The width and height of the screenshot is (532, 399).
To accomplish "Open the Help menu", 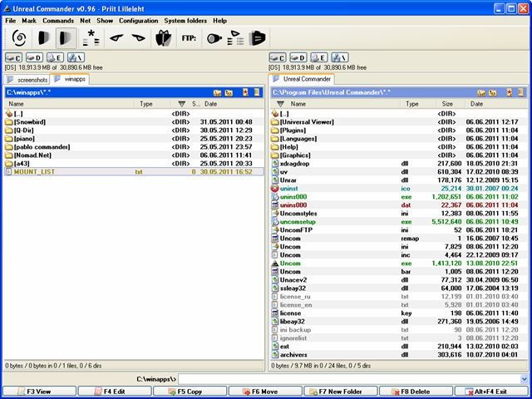I will pos(219,21).
